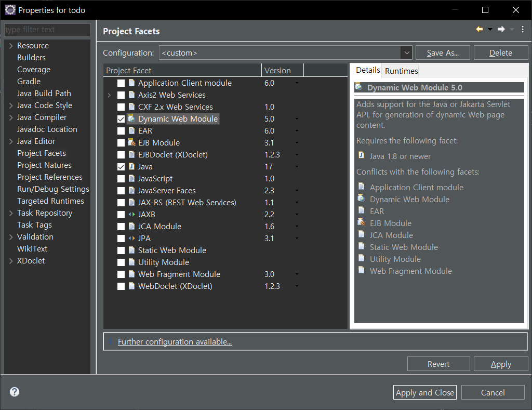
Task: Open Further configuration available link
Action: [175, 341]
